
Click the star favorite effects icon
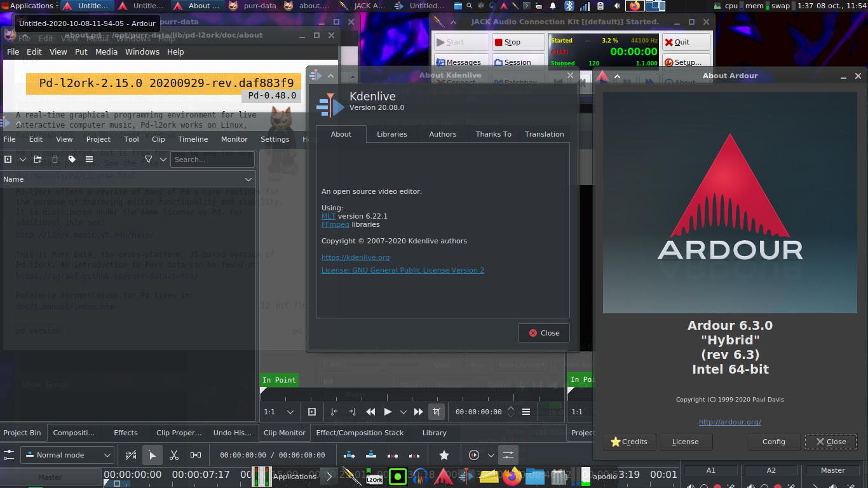click(x=444, y=455)
